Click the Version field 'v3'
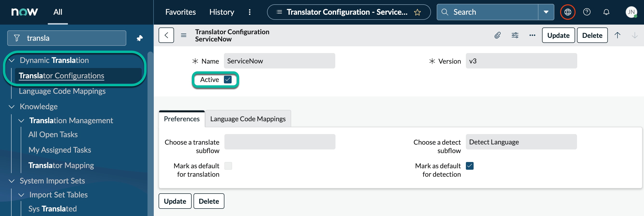The width and height of the screenshot is (644, 216). tap(521, 61)
